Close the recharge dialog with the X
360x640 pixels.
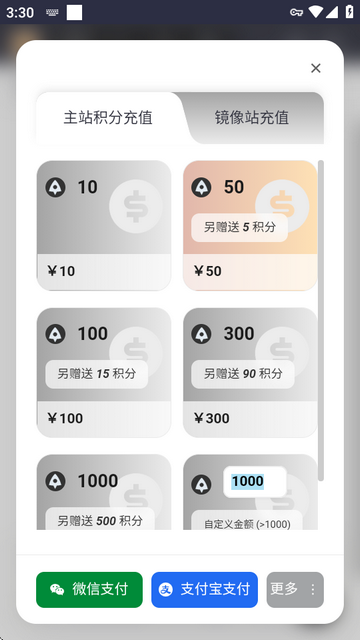pos(316,68)
